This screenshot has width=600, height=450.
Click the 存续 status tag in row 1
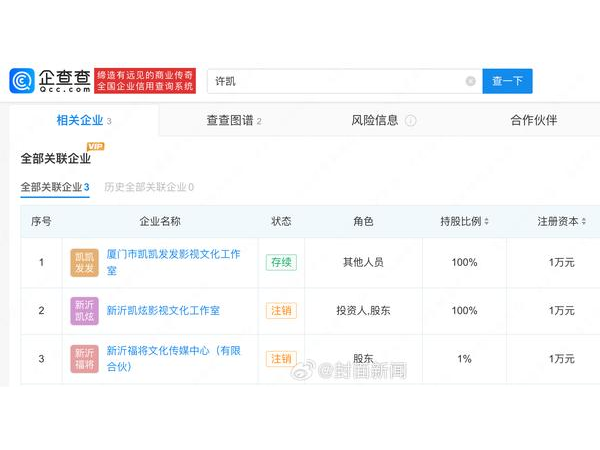tap(281, 262)
